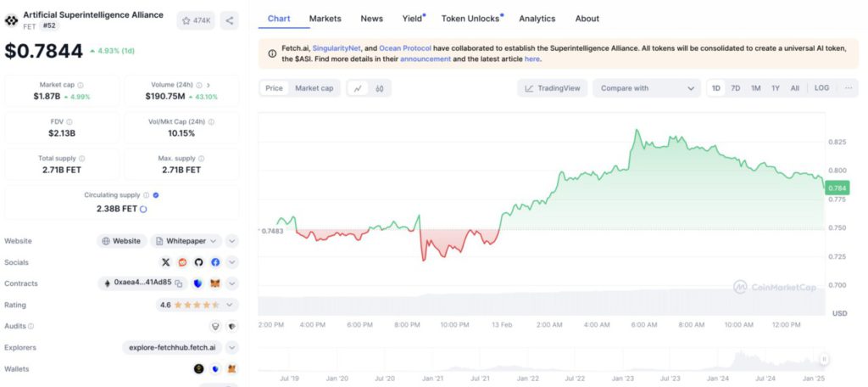The height and width of the screenshot is (387, 868).
Task: Open the Chart tab
Action: coord(279,19)
